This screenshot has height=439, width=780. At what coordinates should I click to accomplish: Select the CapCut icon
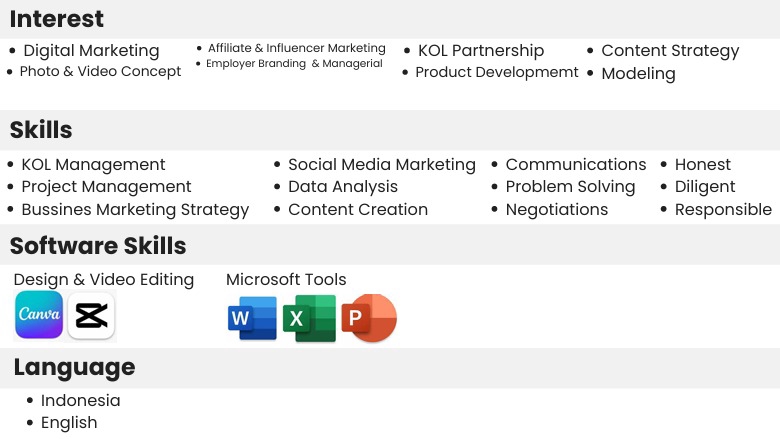92,316
